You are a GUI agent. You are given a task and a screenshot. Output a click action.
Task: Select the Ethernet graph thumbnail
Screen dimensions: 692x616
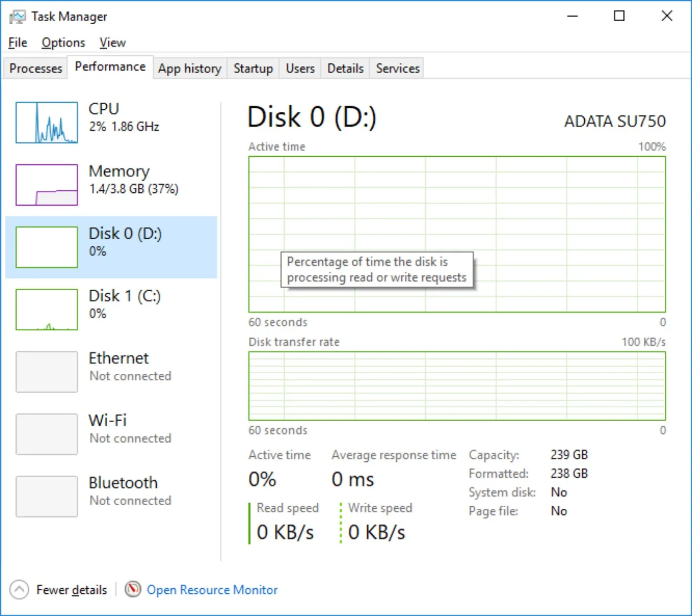(46, 372)
